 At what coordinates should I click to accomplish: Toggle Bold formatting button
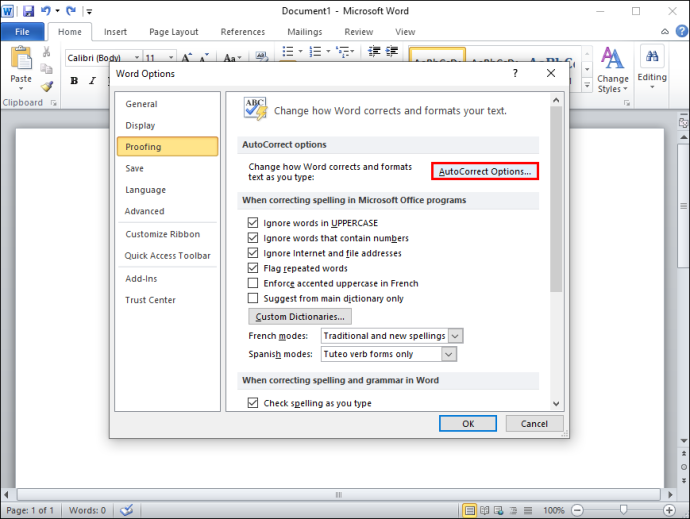tap(74, 81)
